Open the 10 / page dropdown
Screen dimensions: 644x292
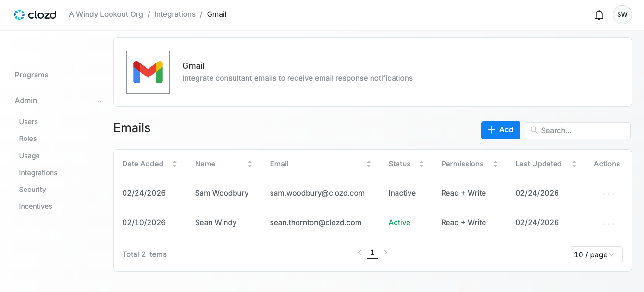click(x=595, y=255)
